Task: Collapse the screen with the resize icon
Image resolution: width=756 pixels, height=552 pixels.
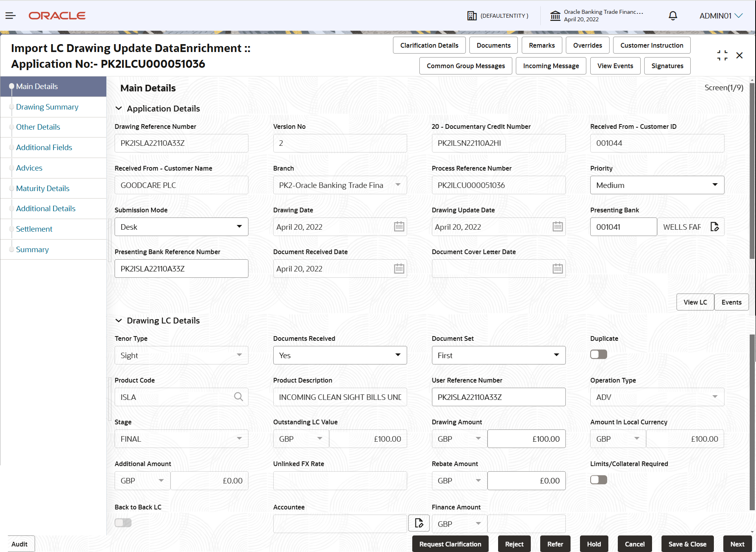Action: pos(722,55)
